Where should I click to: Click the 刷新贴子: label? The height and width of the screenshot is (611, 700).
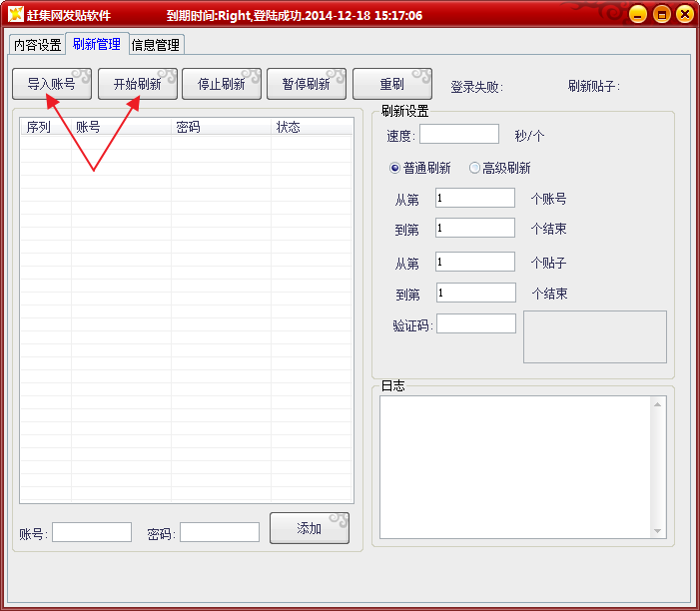tap(594, 86)
